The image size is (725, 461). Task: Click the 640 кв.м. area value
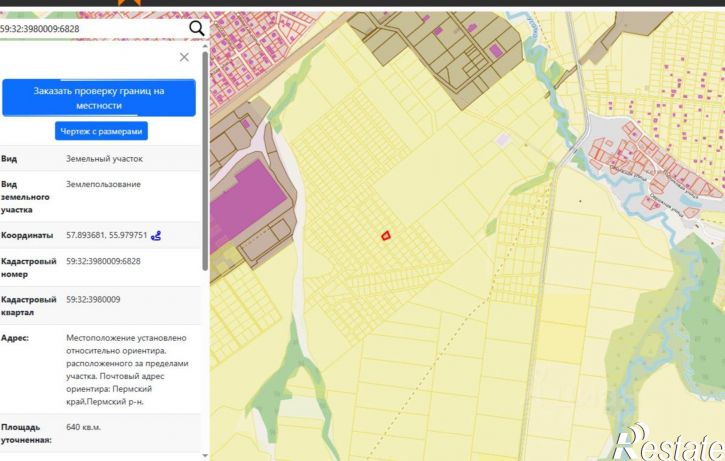83,427
